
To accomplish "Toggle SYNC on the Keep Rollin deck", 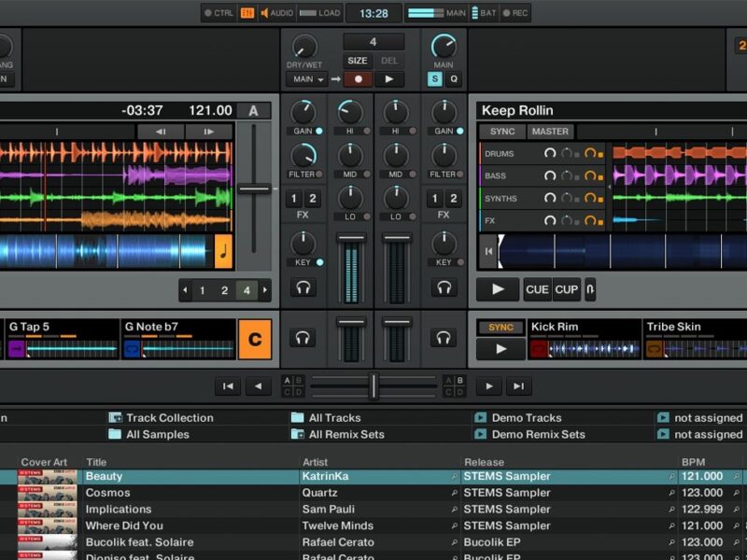I will [502, 132].
